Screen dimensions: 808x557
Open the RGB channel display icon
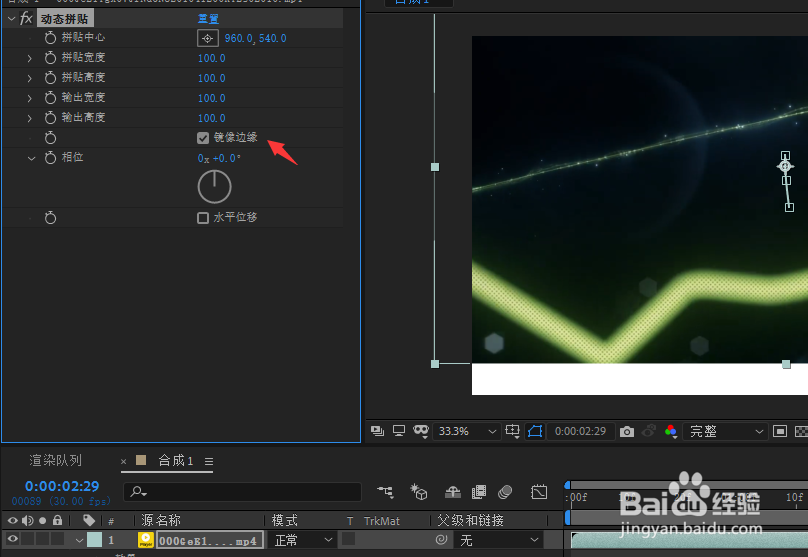[670, 431]
